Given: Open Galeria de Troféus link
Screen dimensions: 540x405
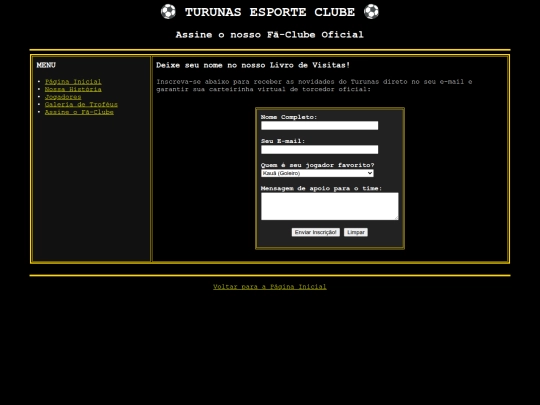Looking at the screenshot, I should tap(81, 104).
